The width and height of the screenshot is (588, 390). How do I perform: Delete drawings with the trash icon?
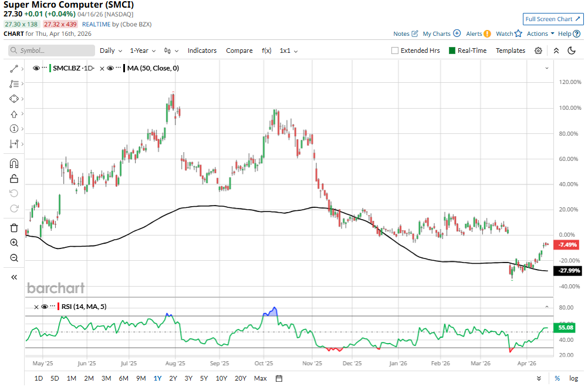tap(14, 228)
